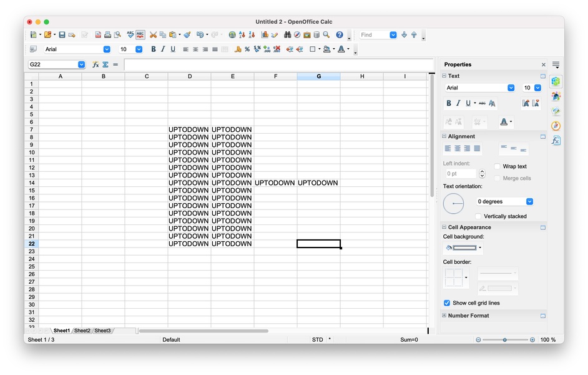Open the Name Box dropdown
588x375 pixels.
pyautogui.click(x=82, y=64)
